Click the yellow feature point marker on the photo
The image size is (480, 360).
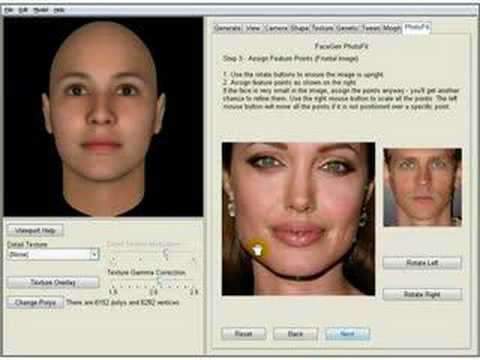point(257,249)
